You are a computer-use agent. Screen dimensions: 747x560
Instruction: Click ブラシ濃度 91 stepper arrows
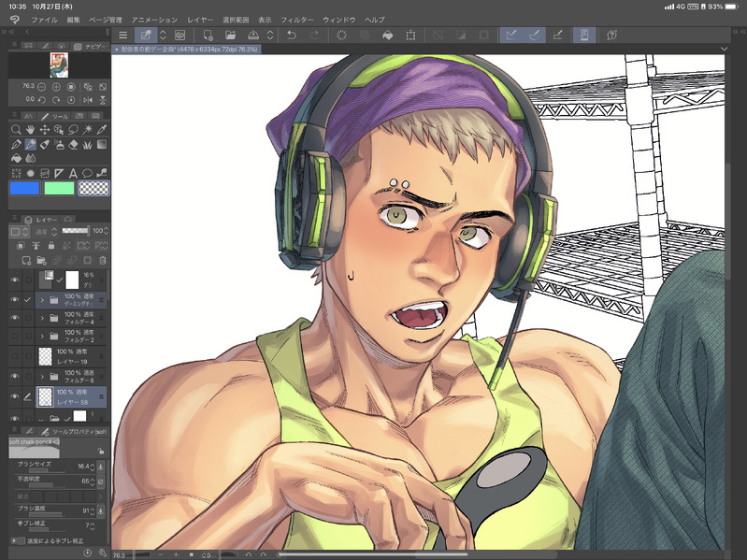93,511
